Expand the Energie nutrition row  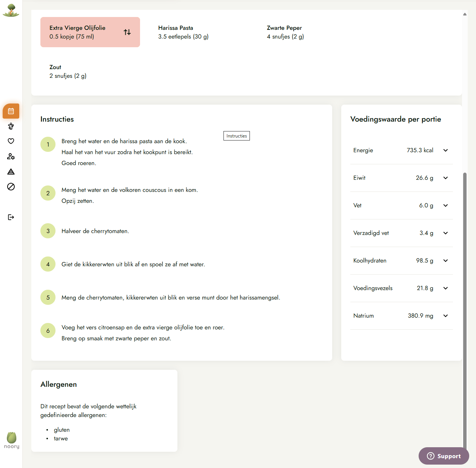tap(445, 150)
